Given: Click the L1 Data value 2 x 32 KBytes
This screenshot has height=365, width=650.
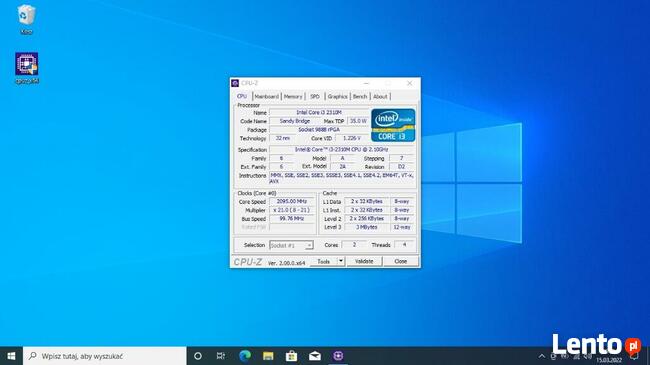Looking at the screenshot, I should coord(366,202).
